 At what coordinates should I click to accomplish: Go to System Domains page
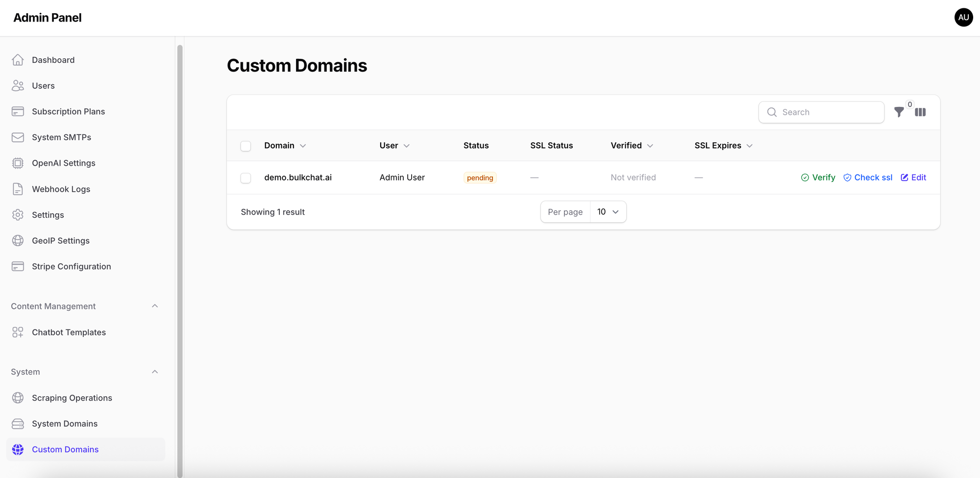click(64, 424)
